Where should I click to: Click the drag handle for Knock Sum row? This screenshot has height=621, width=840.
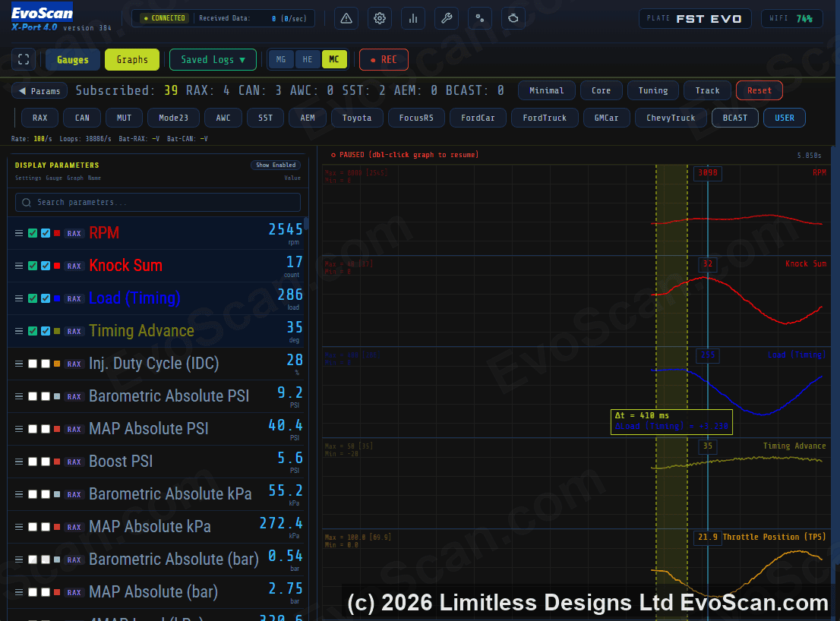click(x=19, y=266)
